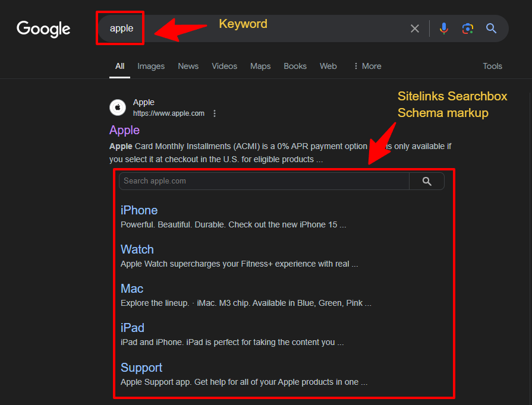Start voice search with microphone icon

444,29
